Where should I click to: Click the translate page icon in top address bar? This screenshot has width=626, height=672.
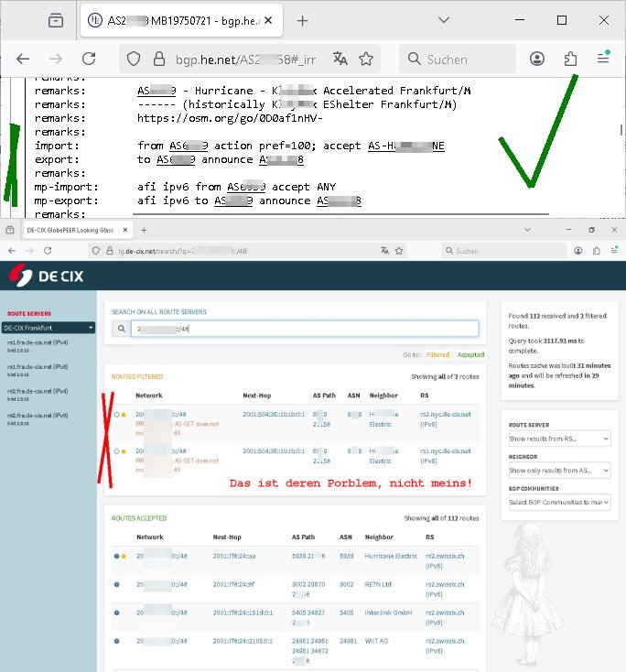tap(340, 59)
